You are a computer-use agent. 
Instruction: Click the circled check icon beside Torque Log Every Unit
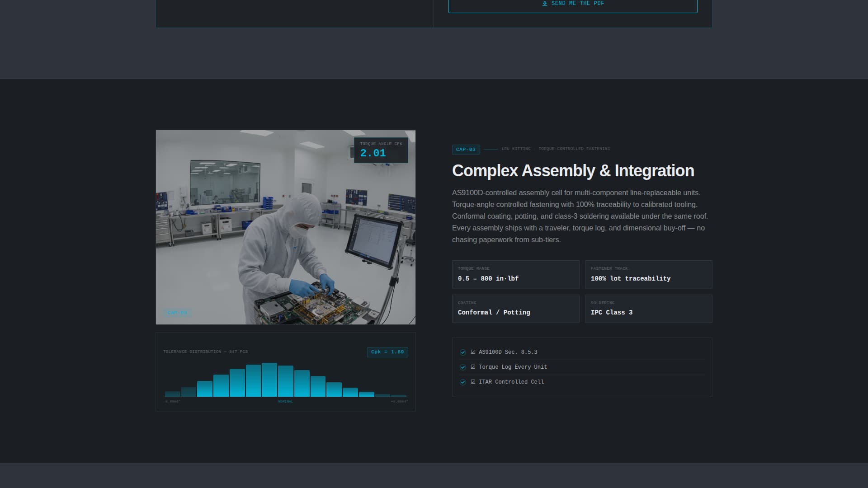point(463,367)
